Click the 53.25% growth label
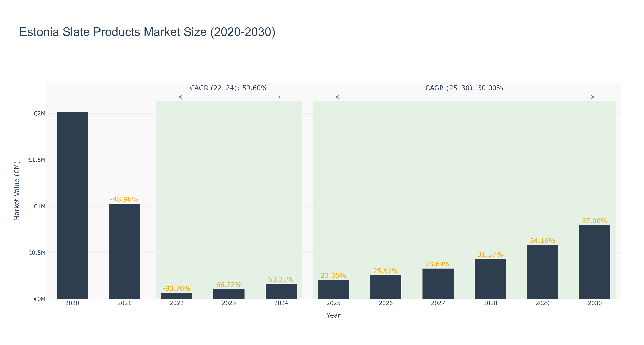This screenshot has height=345, width=644. click(x=281, y=279)
